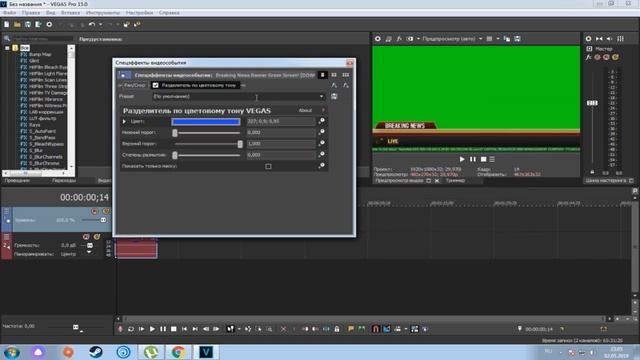640x360 pixels.
Task: Click the lower threshold value field 0,000
Action: [280, 133]
